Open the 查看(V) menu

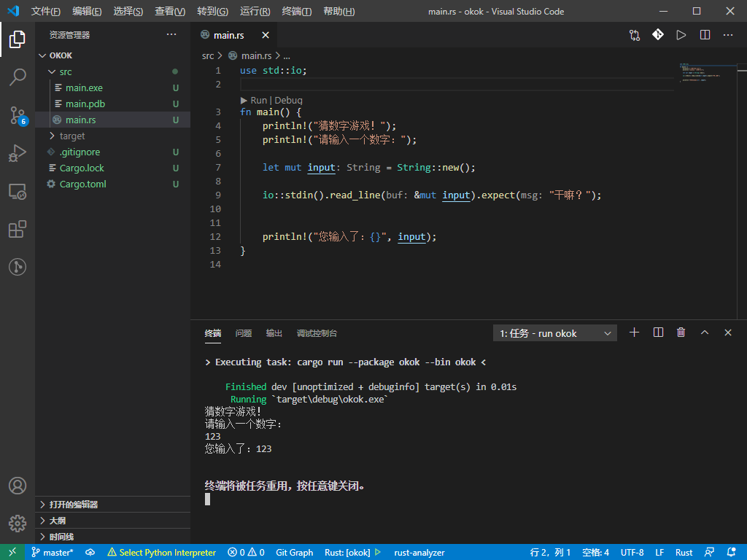(170, 11)
